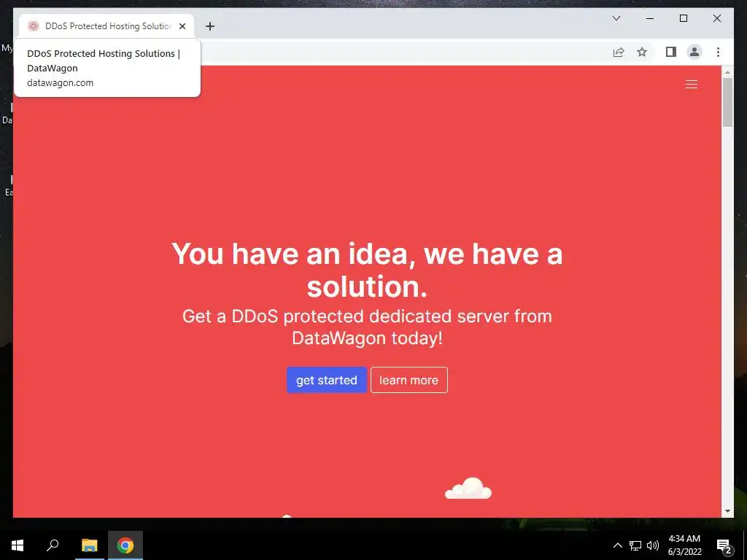The height and width of the screenshot is (560, 747).
Task: Open the taskbar clock showing 4:34 AM
Action: coord(684,545)
